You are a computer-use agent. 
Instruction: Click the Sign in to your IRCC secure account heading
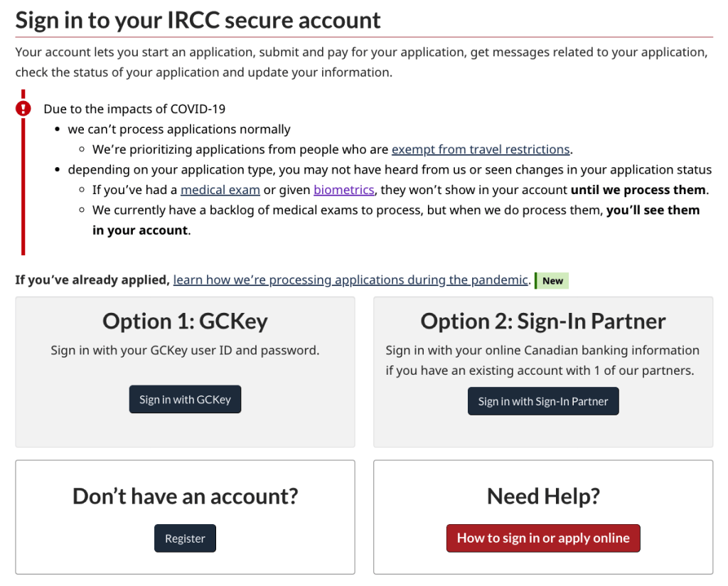[x=198, y=20]
